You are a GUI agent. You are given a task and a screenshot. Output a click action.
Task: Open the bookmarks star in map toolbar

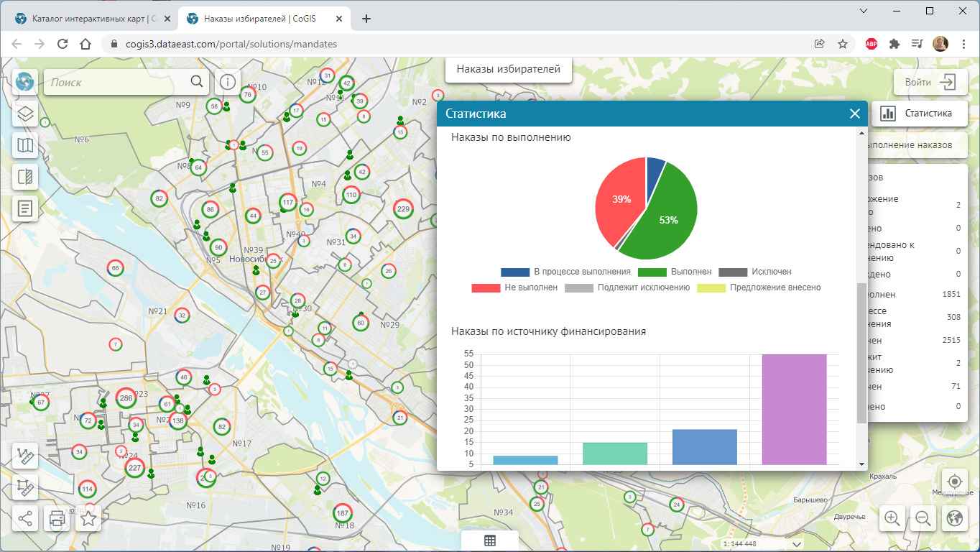[88, 519]
